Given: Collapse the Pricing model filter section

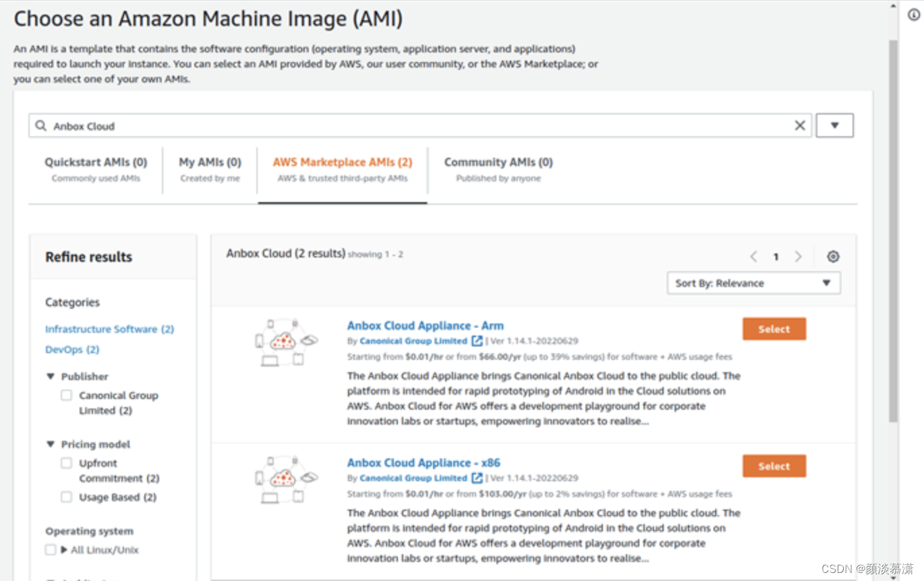Looking at the screenshot, I should click(51, 444).
